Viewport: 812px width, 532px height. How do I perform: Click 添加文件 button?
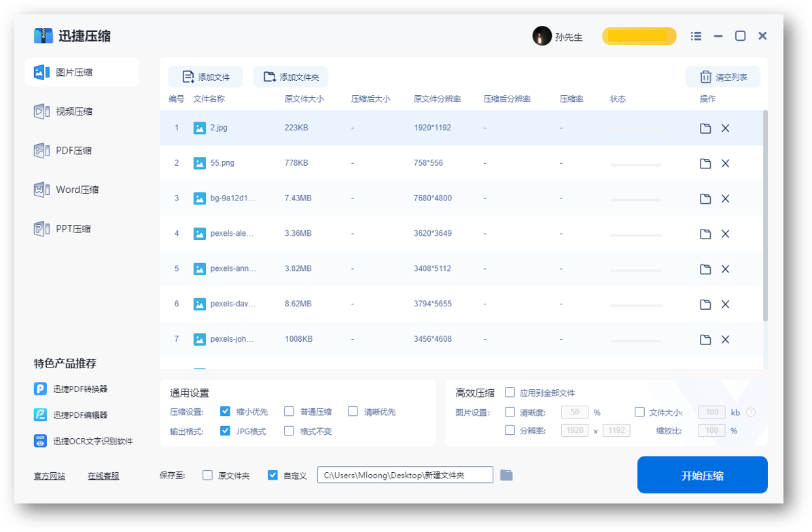[x=206, y=77]
